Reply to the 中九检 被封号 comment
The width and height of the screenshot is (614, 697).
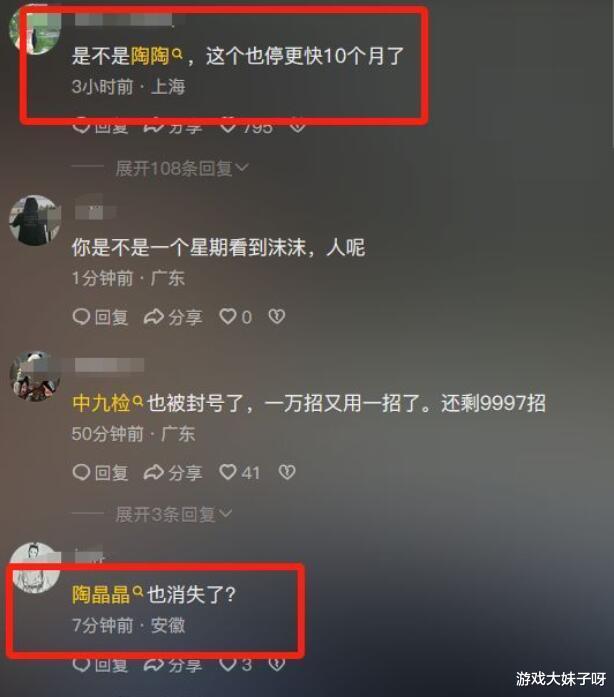coord(100,473)
